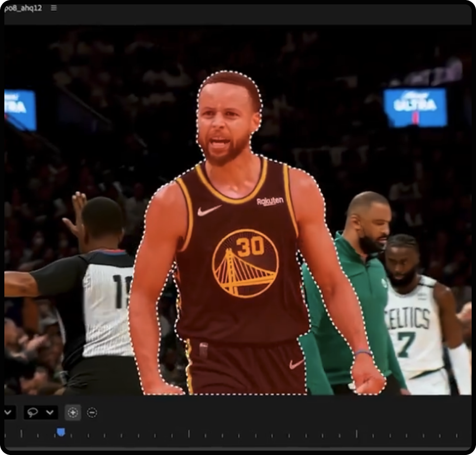Select the lasso selection tool
The image size is (476, 455).
[x=33, y=412]
